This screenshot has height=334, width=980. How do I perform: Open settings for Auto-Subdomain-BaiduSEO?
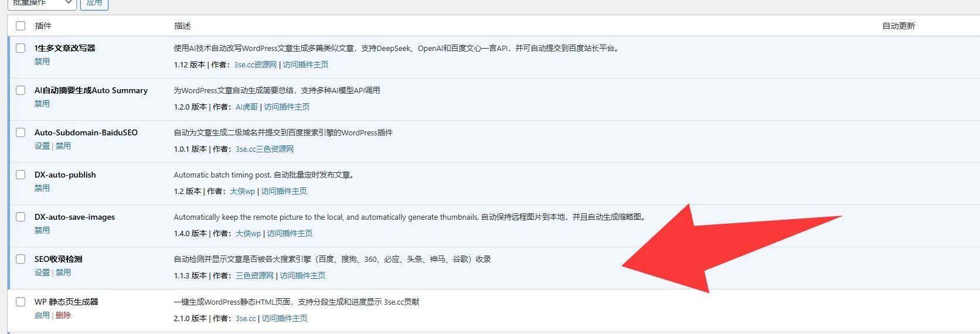click(42, 146)
